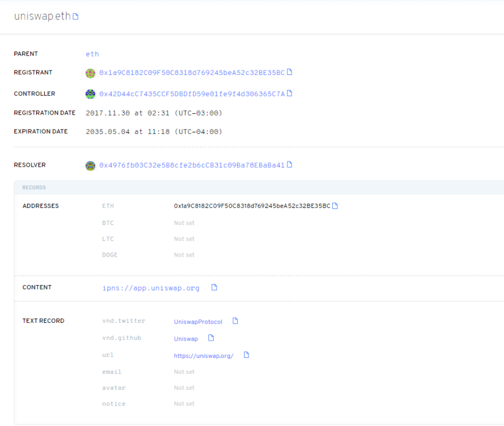The width and height of the screenshot is (504, 426).
Task: Copy the registrant address
Action: coord(289,72)
